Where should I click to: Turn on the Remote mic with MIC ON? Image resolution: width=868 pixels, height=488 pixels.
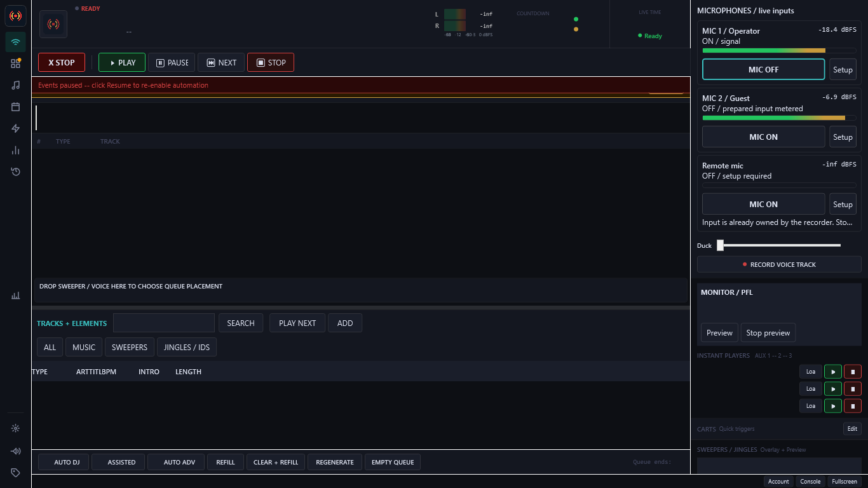coord(763,204)
